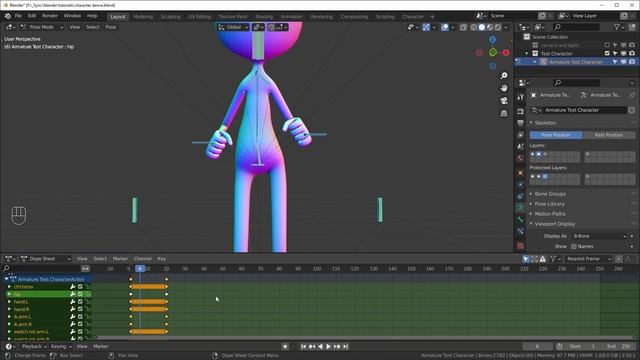This screenshot has height=360, width=640.
Task: Open the Bone properties tab icon
Action: 520,220
